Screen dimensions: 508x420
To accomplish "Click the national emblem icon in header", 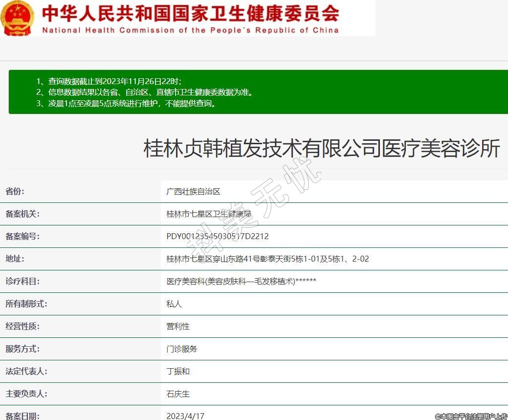I will [18, 18].
